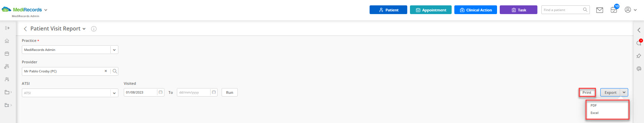
Task: Collapse the right side panel chevron
Action: tap(639, 30)
